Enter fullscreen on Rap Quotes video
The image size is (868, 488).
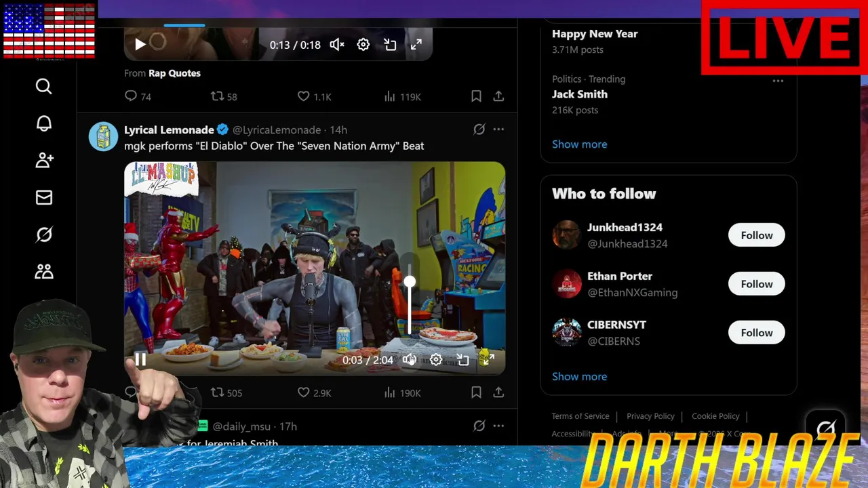coord(416,45)
